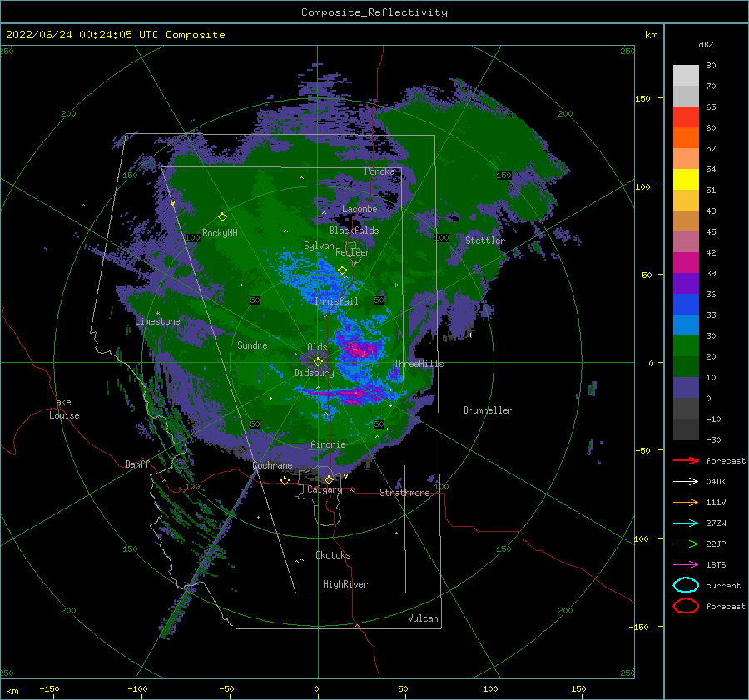
Task: Pick the red 65-60 dBZ swatch
Action: click(x=686, y=117)
